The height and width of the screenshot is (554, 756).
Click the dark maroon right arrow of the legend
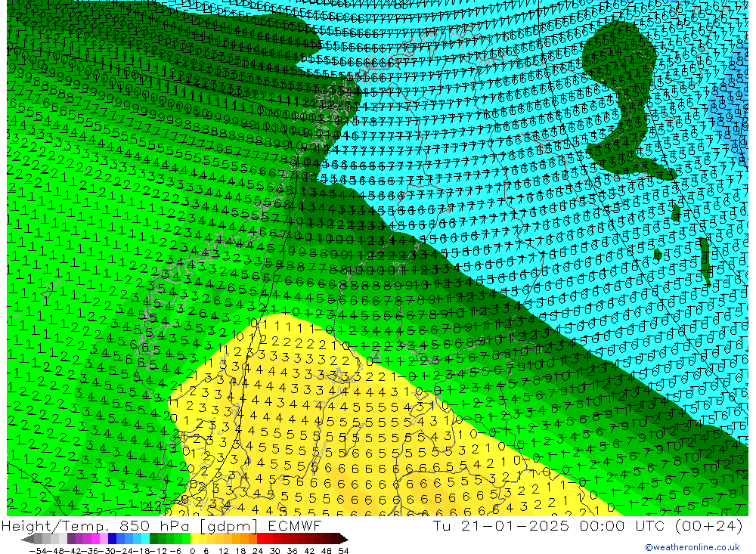pos(344,539)
